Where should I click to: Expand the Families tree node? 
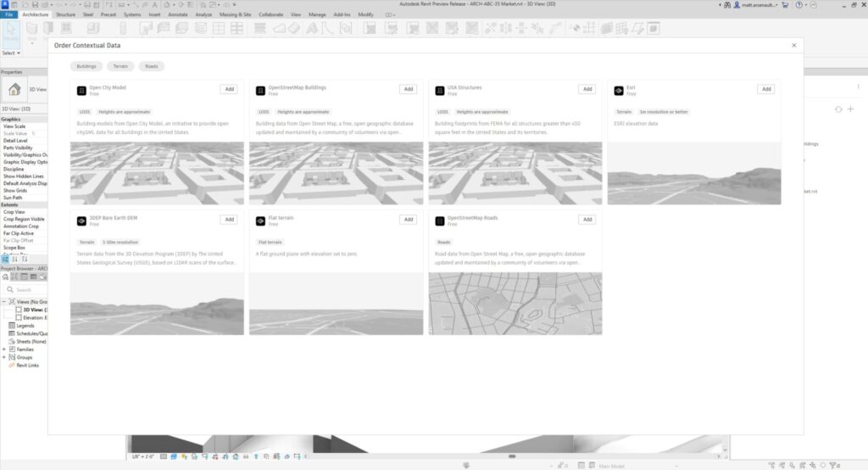(4, 350)
